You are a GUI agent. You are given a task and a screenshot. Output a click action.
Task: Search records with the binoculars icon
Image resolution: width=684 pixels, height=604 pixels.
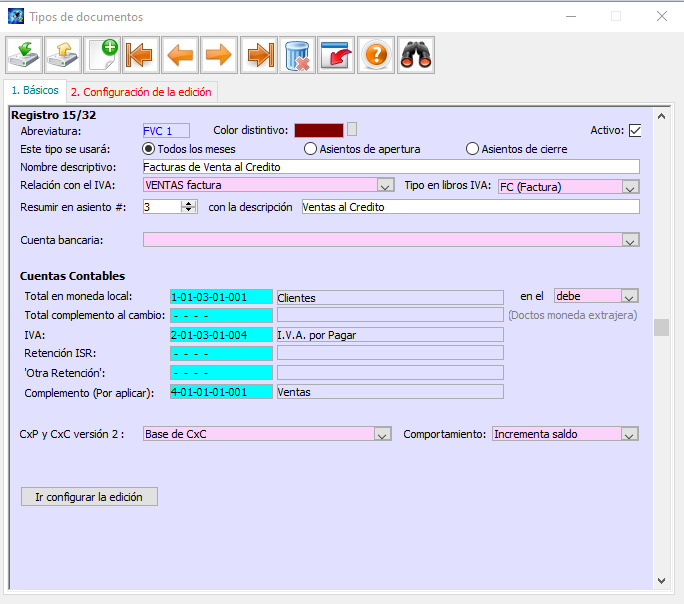pos(416,55)
